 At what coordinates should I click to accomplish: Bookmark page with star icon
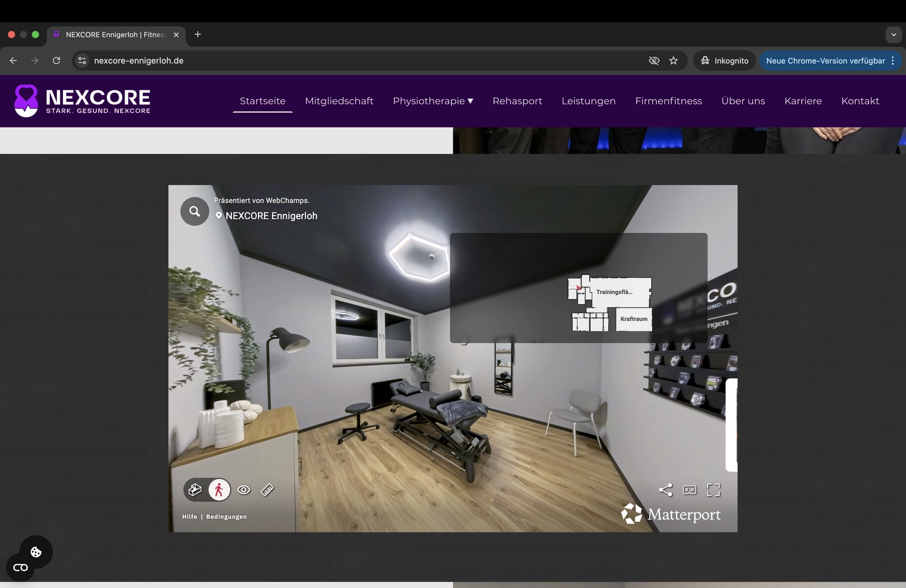673,60
